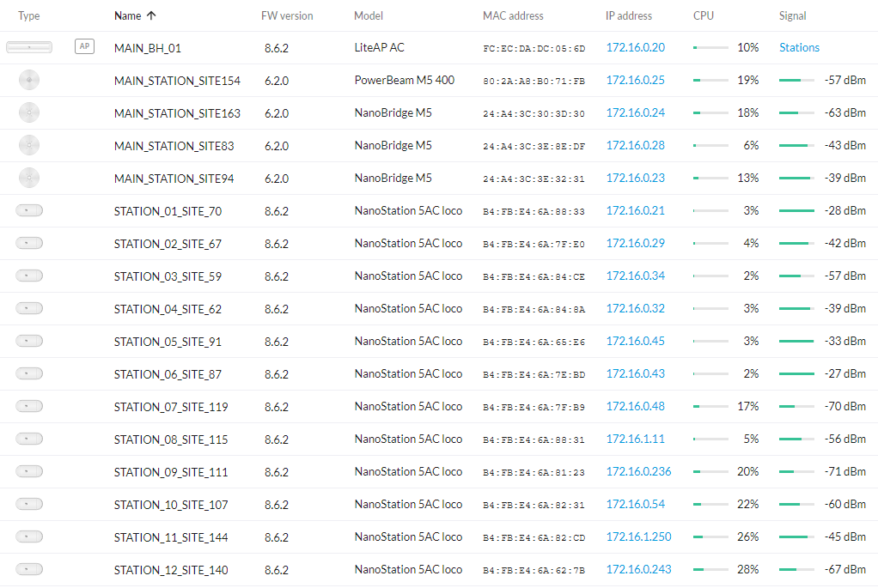Click MAC address 80:2A:A8:B0:71:FB
The width and height of the screenshot is (878, 588).
[x=534, y=81]
